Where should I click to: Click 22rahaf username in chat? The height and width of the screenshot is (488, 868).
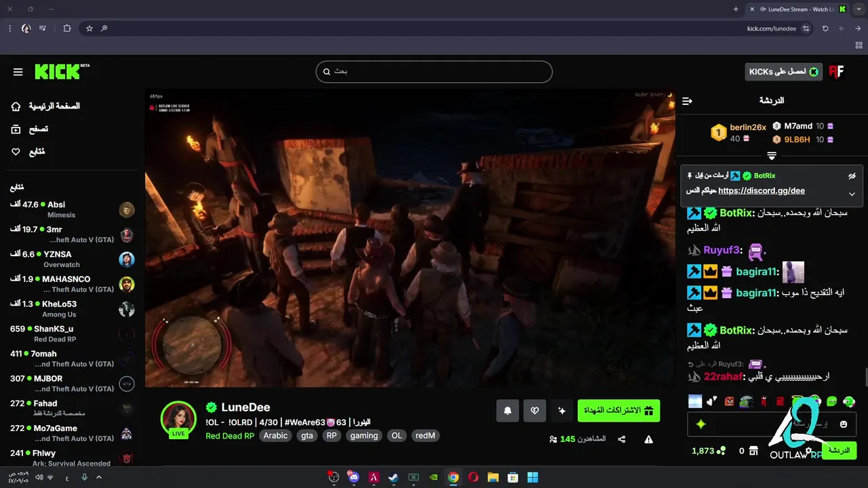(x=724, y=376)
